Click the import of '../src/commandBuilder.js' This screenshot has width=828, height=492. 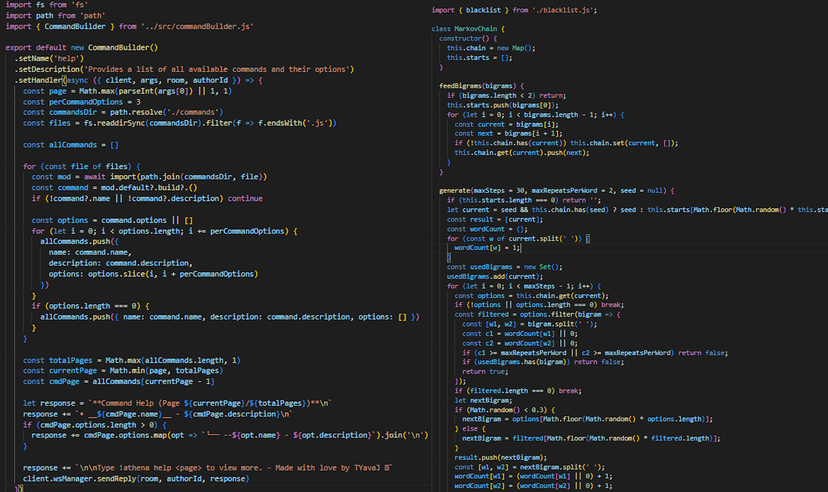(x=129, y=26)
